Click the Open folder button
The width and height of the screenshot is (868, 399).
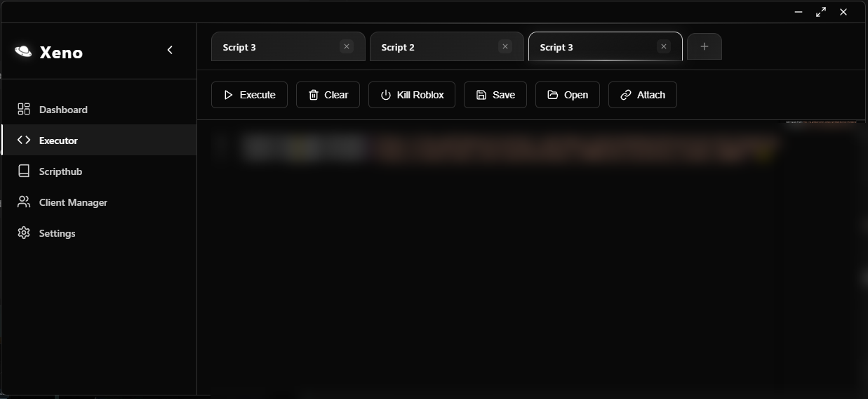click(568, 95)
